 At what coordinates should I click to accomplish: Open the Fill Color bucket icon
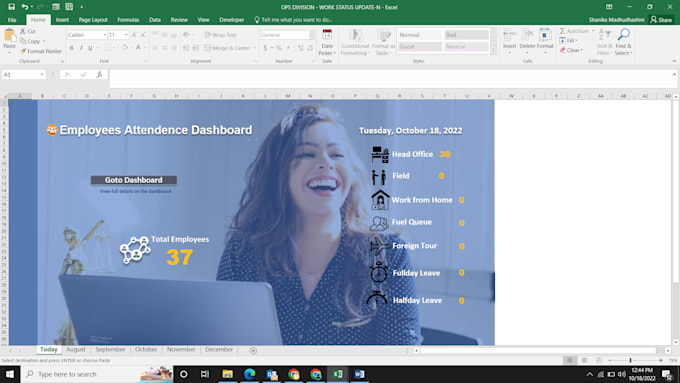[125, 48]
